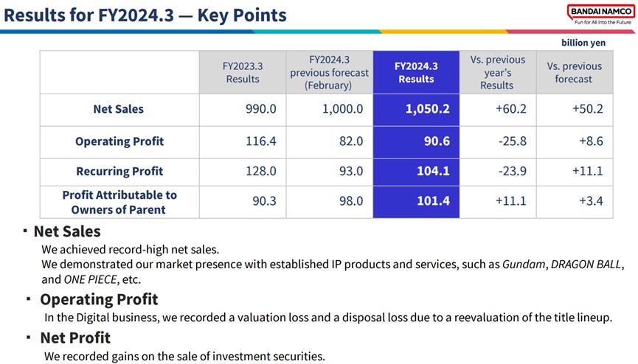Select the Recurring Profit 104.1 cell

(416, 172)
